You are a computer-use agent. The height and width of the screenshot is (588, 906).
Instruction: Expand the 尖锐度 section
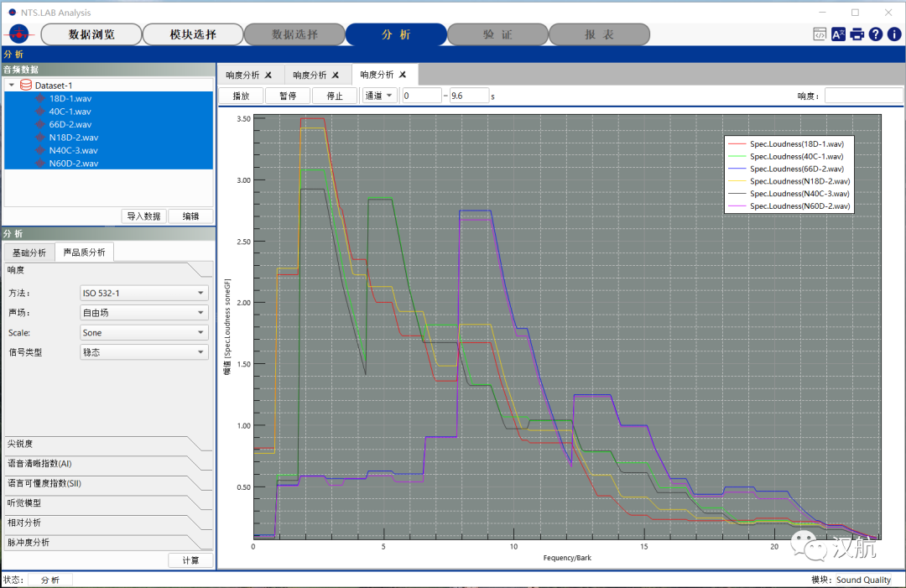point(108,444)
